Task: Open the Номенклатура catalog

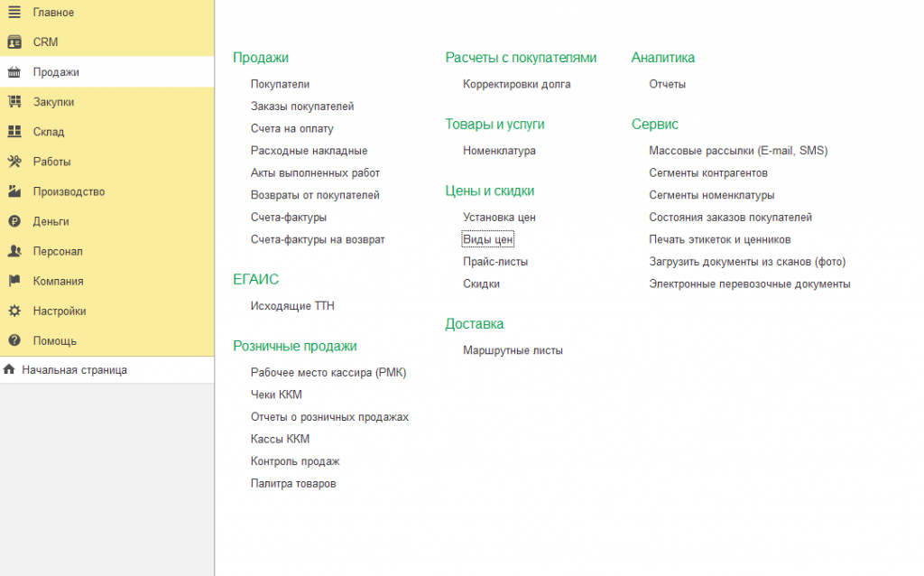Action: pos(499,151)
